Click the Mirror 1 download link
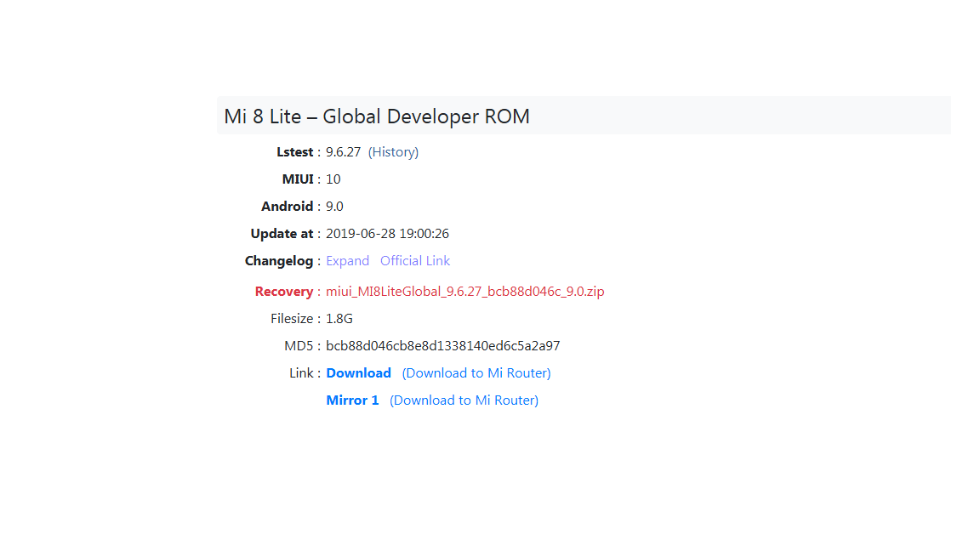Screen dimensions: 980x551 click(x=352, y=400)
